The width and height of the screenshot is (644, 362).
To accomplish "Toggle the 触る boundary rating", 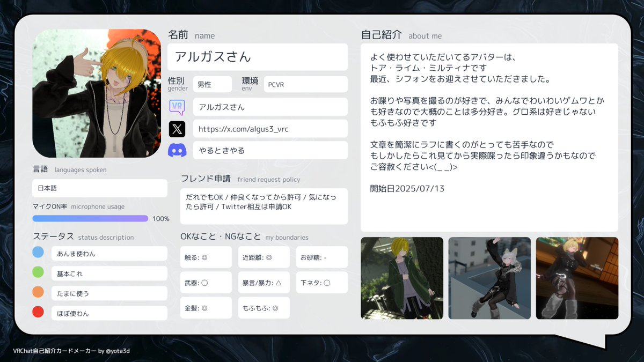I will tap(206, 257).
